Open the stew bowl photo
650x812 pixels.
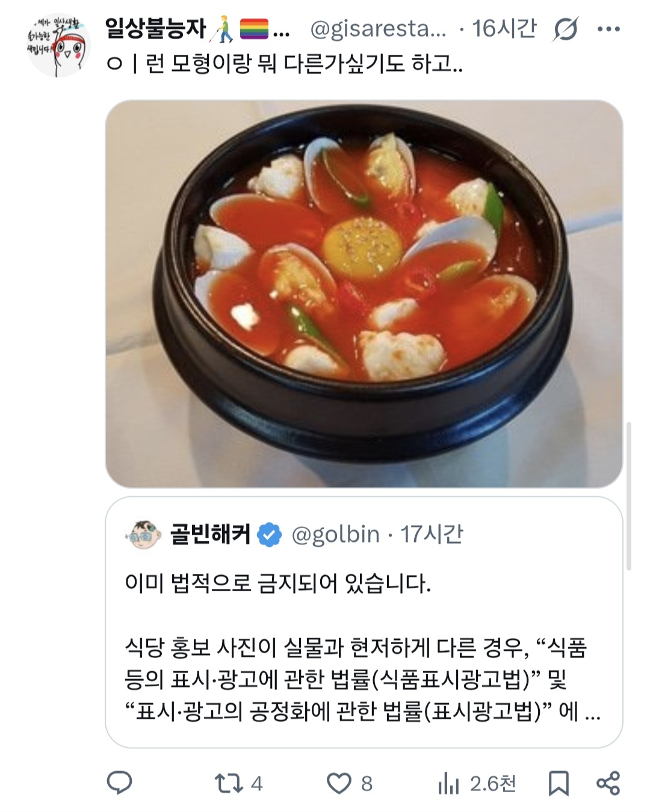pyautogui.click(x=364, y=294)
